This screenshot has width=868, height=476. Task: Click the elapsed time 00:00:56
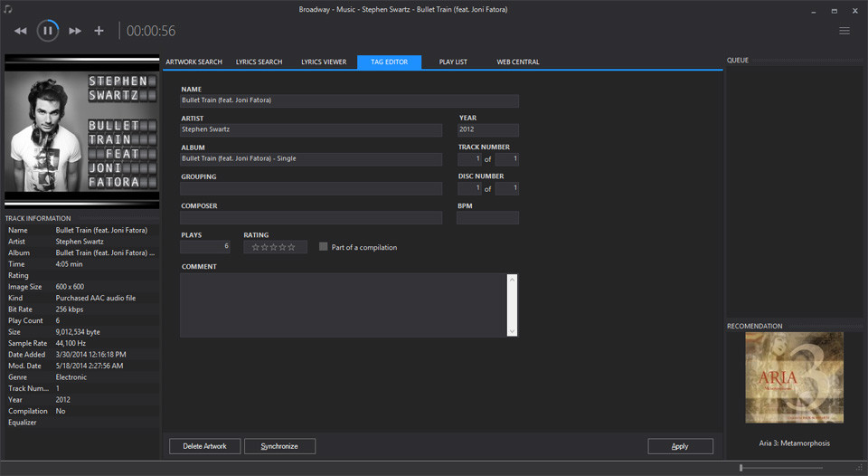click(x=151, y=31)
